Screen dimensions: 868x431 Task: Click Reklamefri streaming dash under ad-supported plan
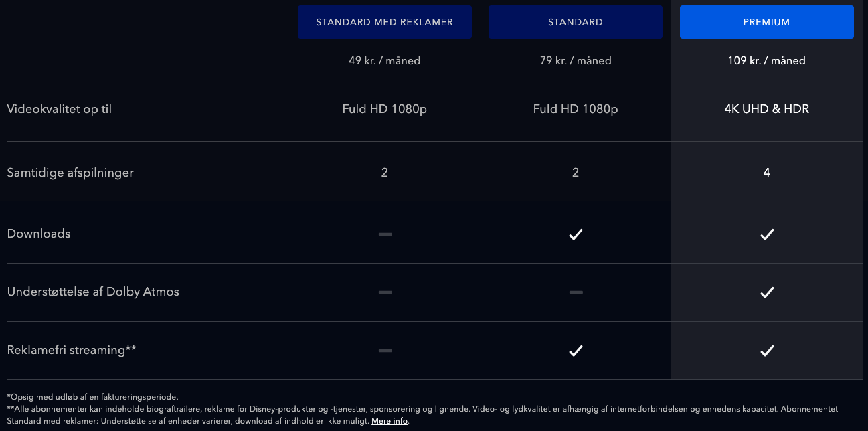point(385,351)
